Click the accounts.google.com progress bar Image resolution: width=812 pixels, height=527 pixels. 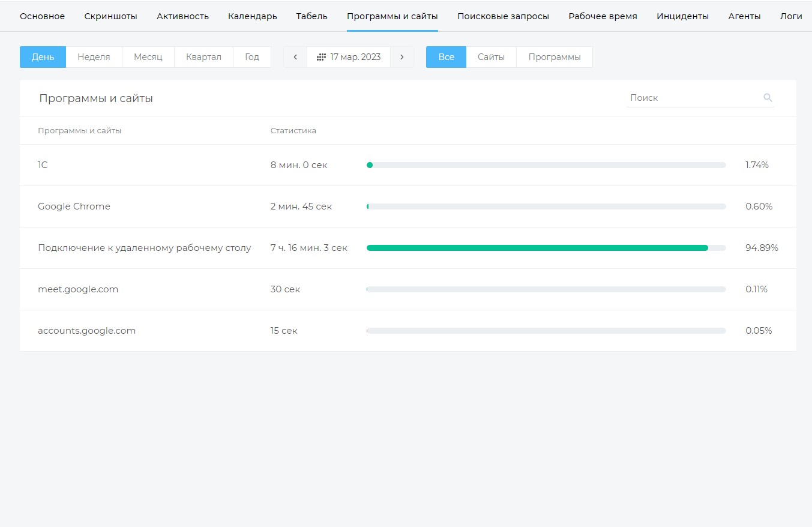pos(546,331)
